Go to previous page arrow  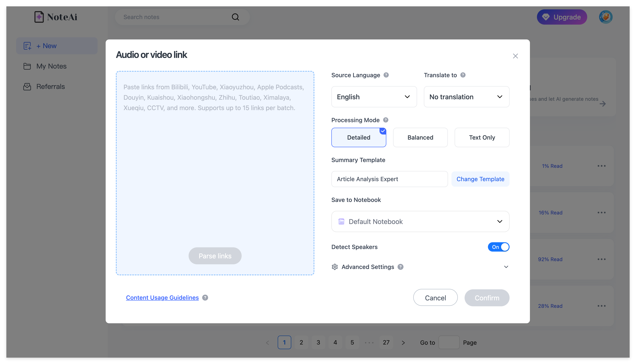267,343
